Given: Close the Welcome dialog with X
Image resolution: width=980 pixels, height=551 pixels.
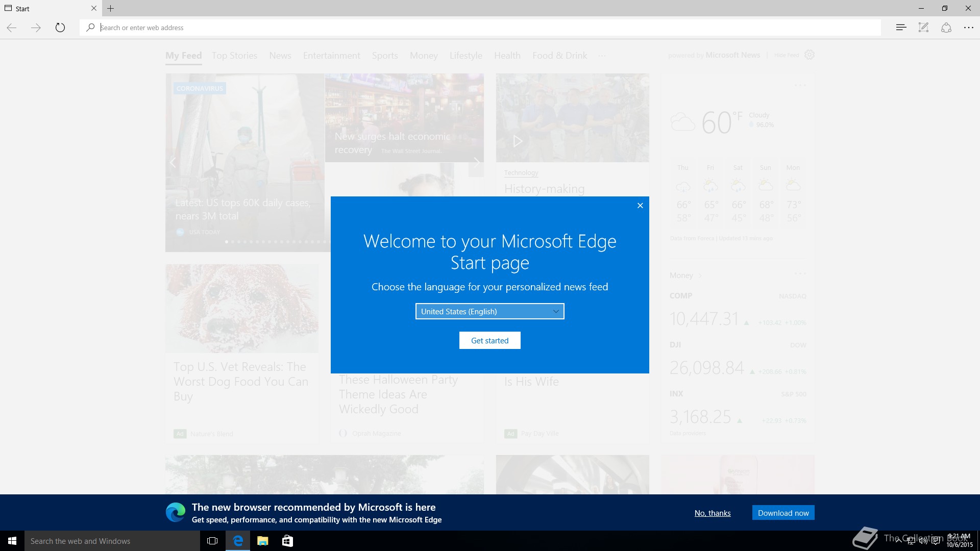Looking at the screenshot, I should coord(640,206).
